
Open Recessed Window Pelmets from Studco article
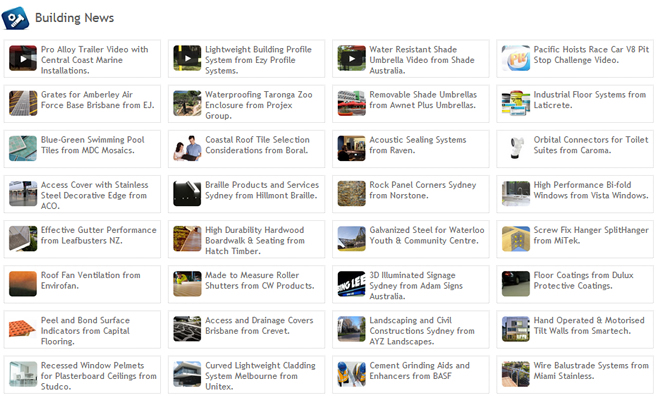pyautogui.click(x=98, y=376)
